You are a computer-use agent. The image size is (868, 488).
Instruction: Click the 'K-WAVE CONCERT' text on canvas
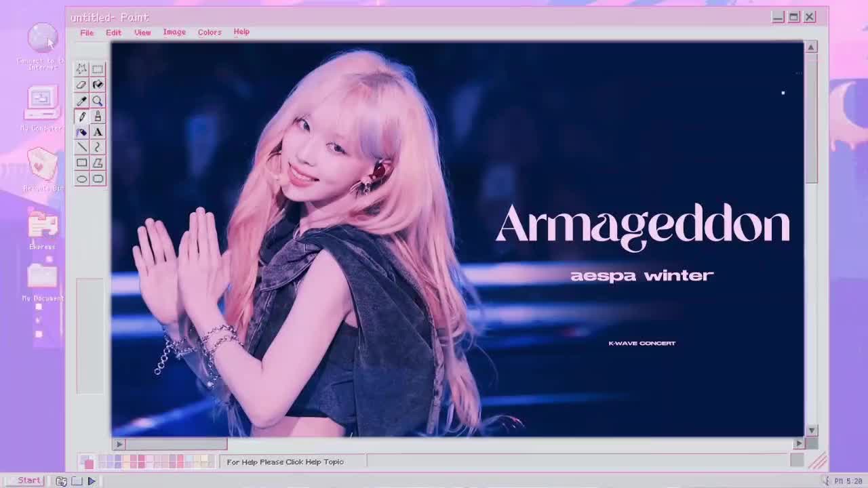coord(642,343)
